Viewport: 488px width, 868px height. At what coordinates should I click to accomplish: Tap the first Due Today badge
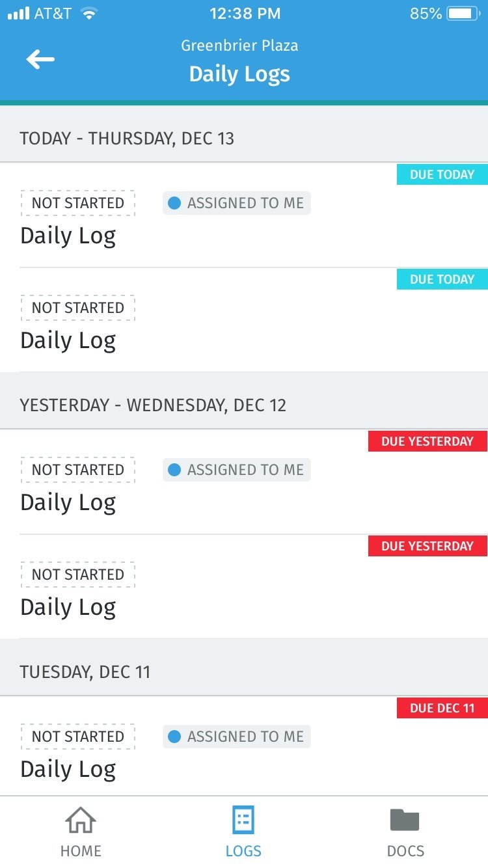point(442,174)
